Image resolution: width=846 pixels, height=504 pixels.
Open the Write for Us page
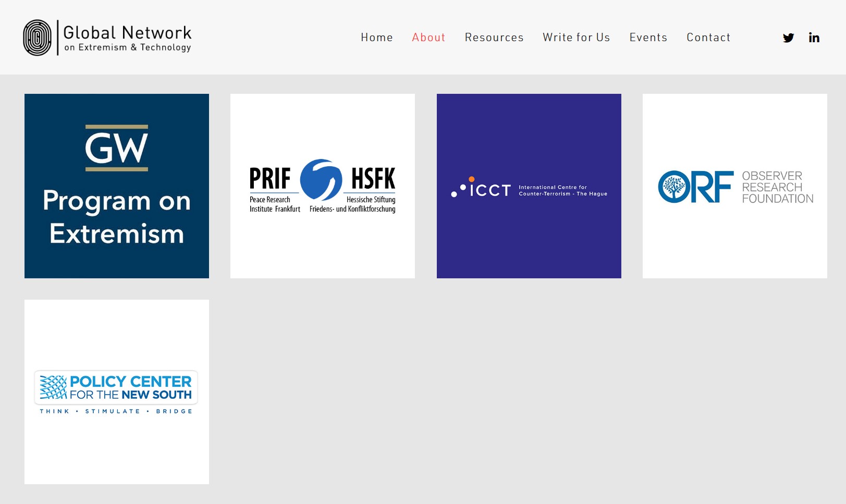coord(577,38)
